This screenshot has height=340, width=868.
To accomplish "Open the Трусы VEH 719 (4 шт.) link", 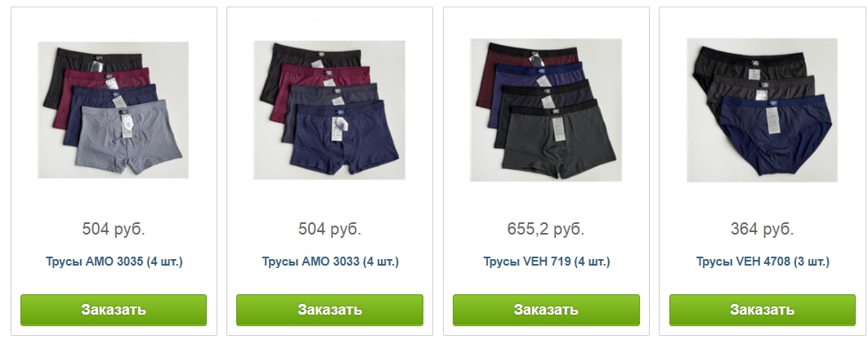I will coord(546,262).
